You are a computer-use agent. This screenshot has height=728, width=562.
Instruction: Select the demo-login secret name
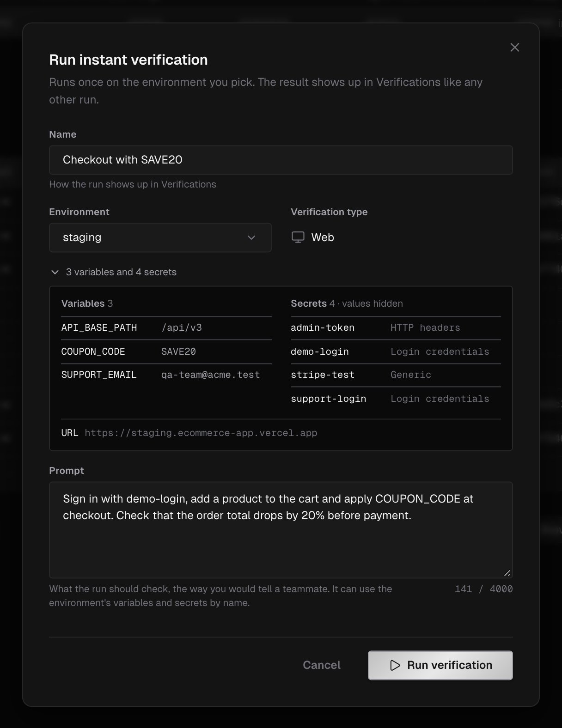pyautogui.click(x=319, y=352)
